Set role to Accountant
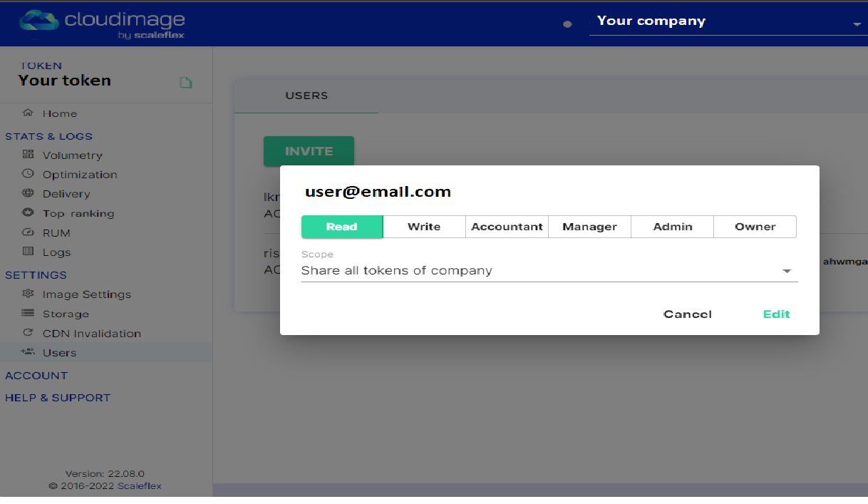The width and height of the screenshot is (868, 504). (x=507, y=227)
